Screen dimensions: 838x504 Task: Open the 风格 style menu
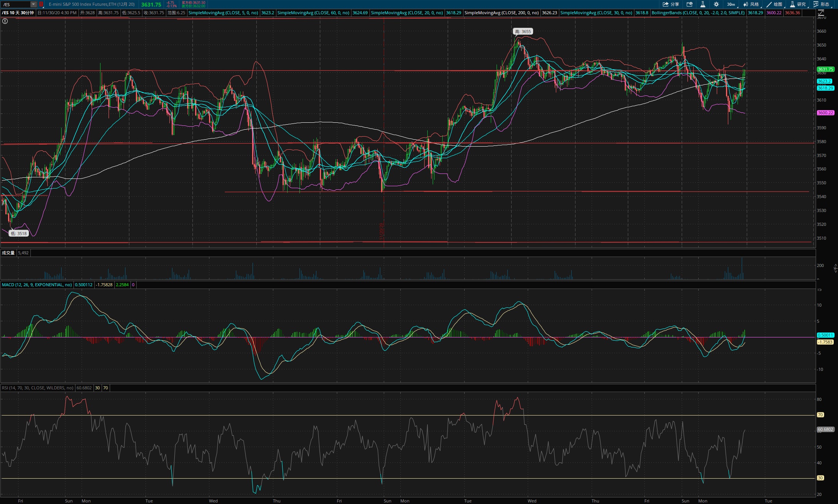click(x=751, y=4)
